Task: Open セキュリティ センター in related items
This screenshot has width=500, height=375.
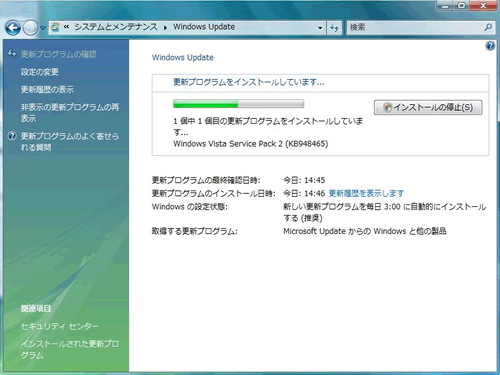Action: coord(60,326)
